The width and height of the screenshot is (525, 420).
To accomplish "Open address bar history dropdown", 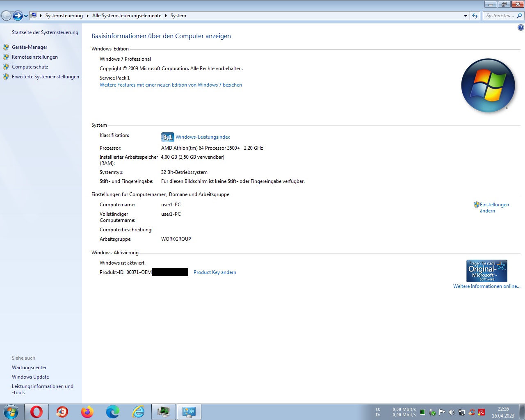I will click(x=466, y=16).
